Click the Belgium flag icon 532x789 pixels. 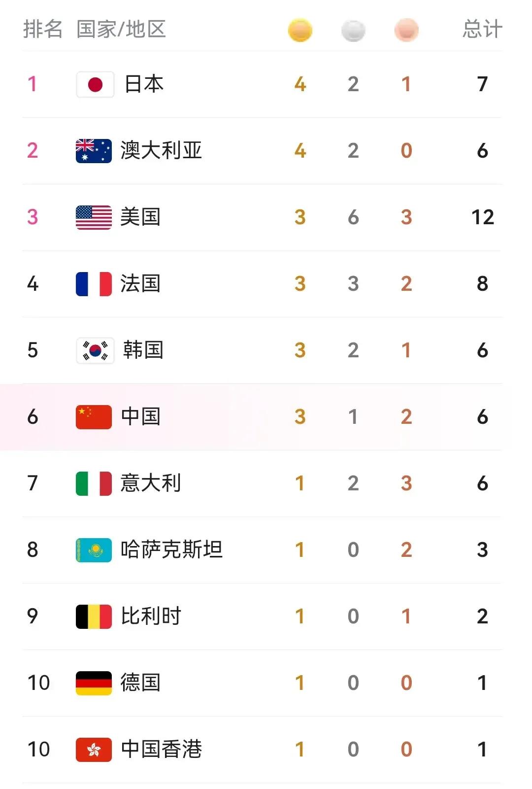pyautogui.click(x=94, y=617)
